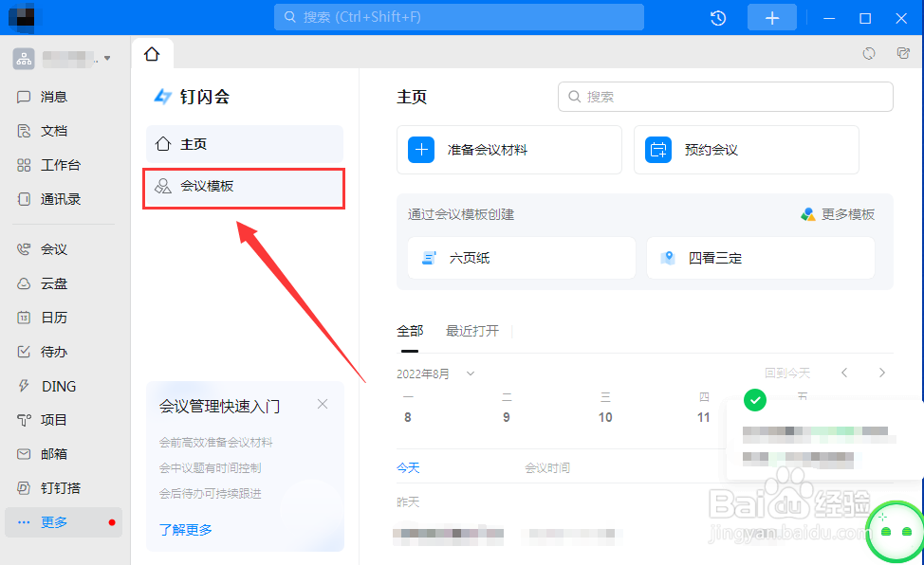Expand the organization switcher dropdown arrow
The height and width of the screenshot is (565, 924).
pos(107,59)
